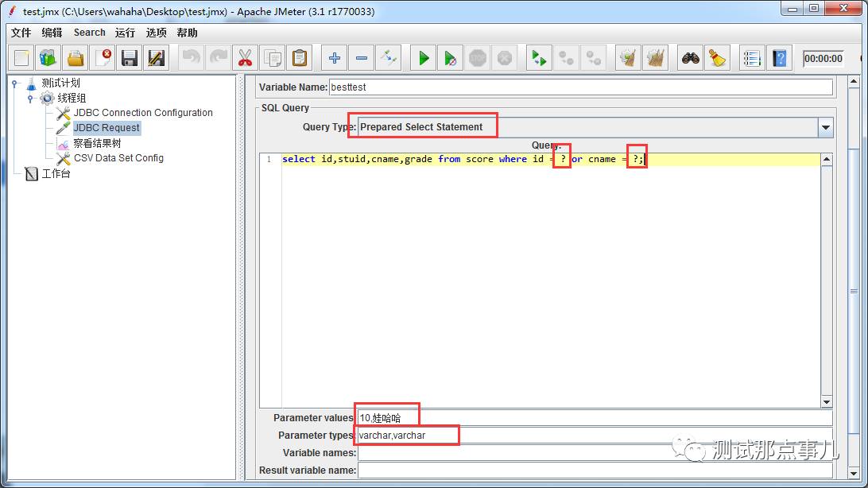Collapse all with minus icon

(362, 58)
